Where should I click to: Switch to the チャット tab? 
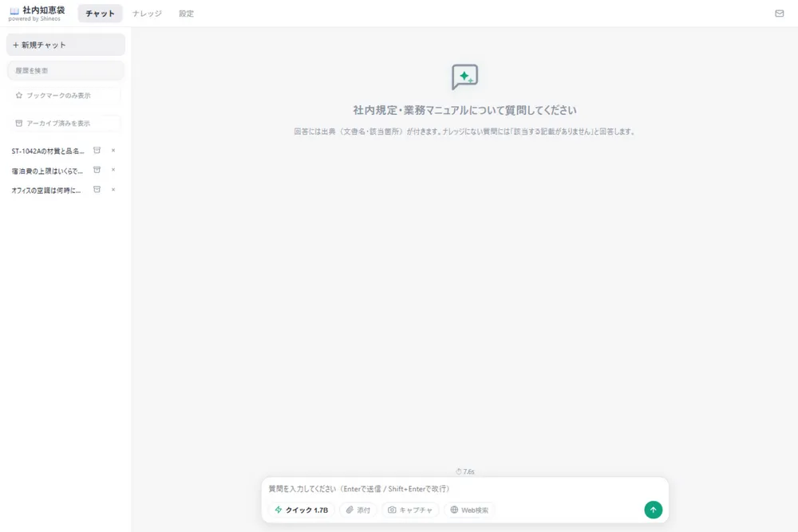pos(100,14)
